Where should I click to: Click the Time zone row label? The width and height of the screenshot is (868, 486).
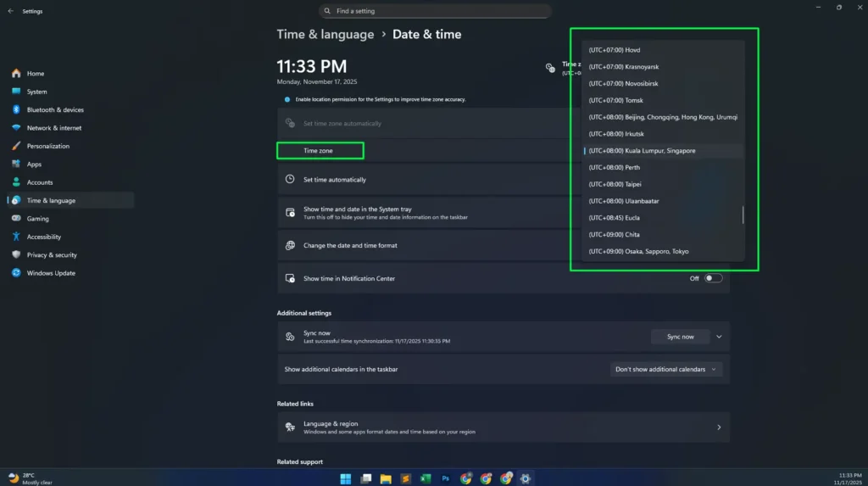[319, 151]
